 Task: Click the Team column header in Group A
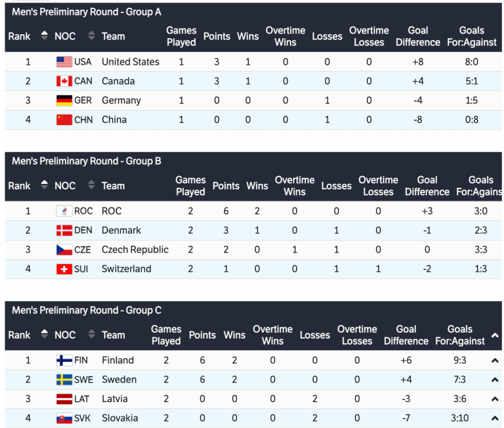pyautogui.click(x=113, y=36)
